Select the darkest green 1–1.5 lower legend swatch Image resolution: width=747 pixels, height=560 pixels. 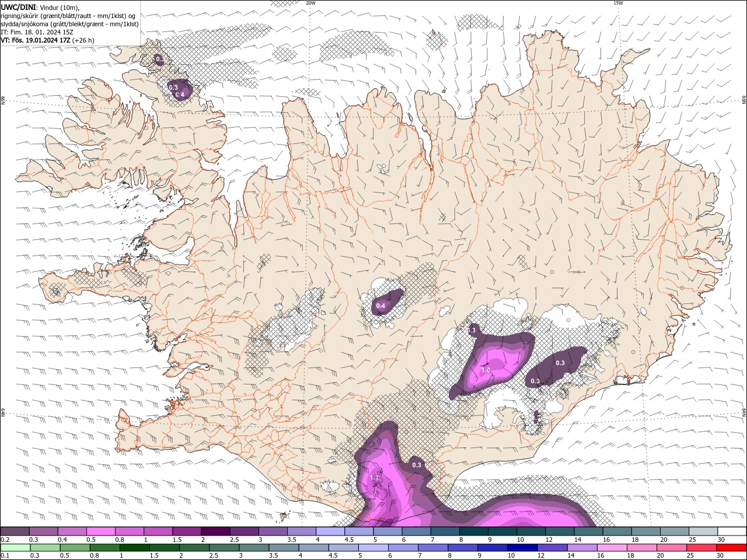134,548
